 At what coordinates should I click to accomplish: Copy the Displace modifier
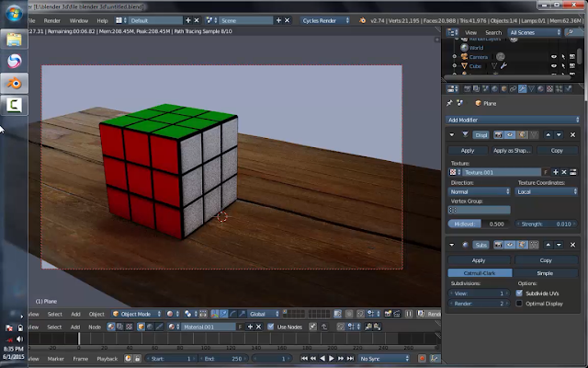pyautogui.click(x=557, y=151)
